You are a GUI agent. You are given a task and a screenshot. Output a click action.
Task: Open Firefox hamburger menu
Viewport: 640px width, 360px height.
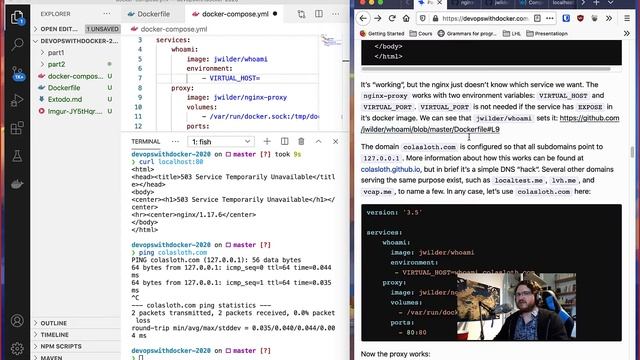(627, 18)
